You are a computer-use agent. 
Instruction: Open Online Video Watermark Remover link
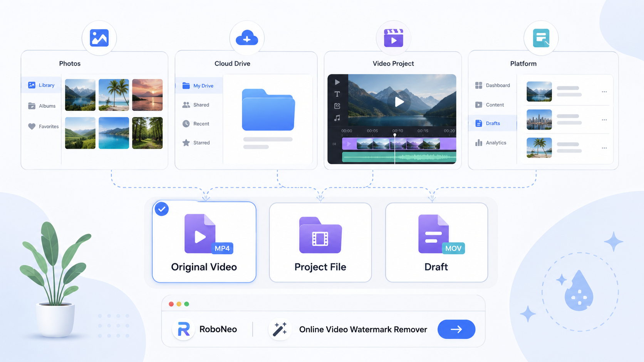click(363, 329)
